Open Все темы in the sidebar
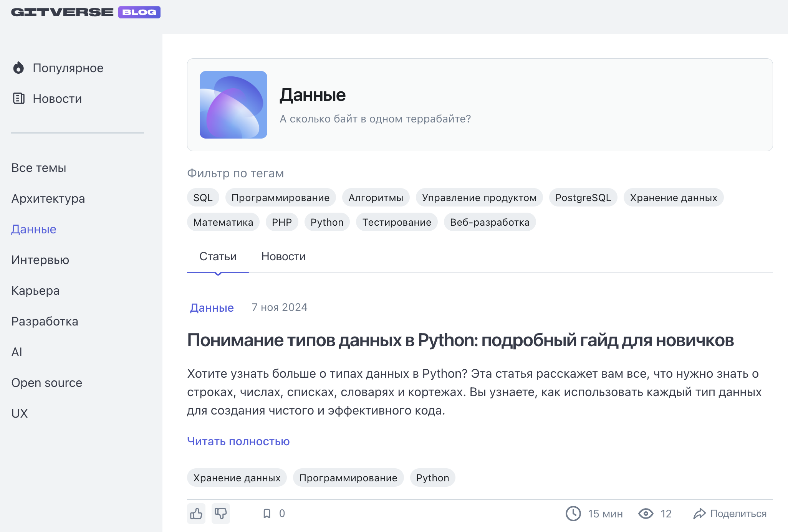This screenshot has width=788, height=532. pos(39,167)
